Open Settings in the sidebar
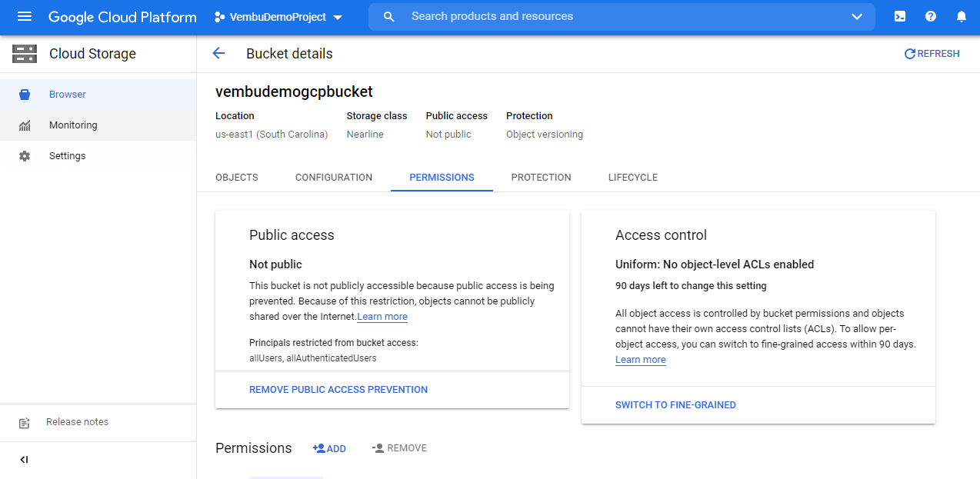Viewport: 980px width, 479px height. [98, 156]
